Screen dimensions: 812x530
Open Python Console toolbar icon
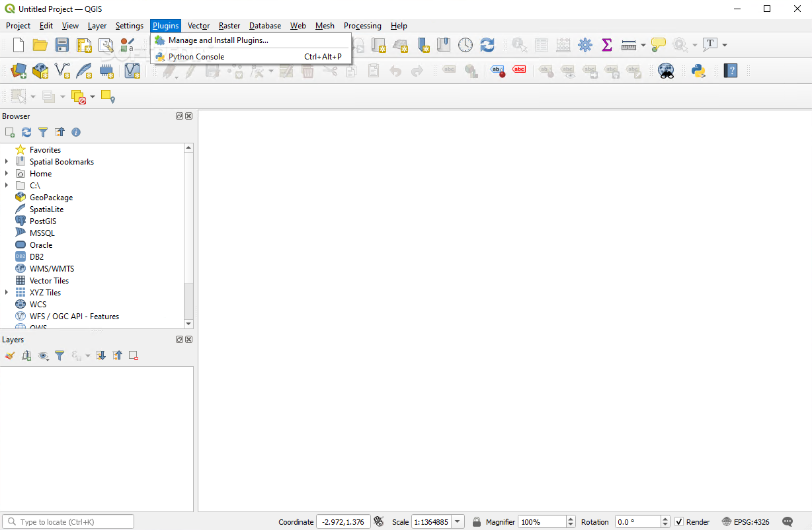(x=698, y=71)
